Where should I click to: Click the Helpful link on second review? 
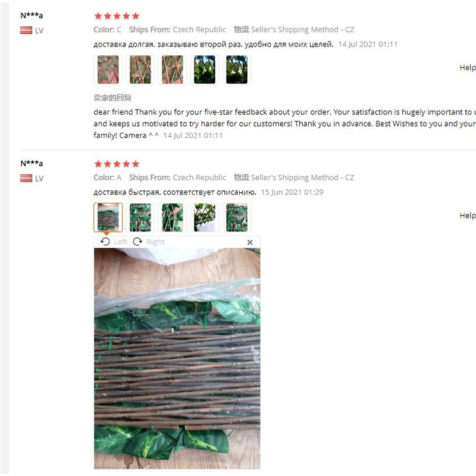(468, 215)
